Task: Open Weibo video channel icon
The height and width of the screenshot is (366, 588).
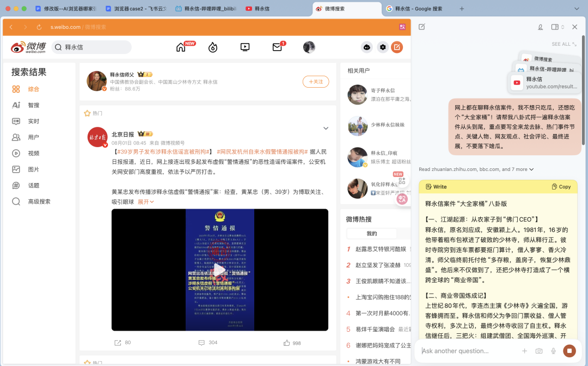Action: click(x=245, y=47)
